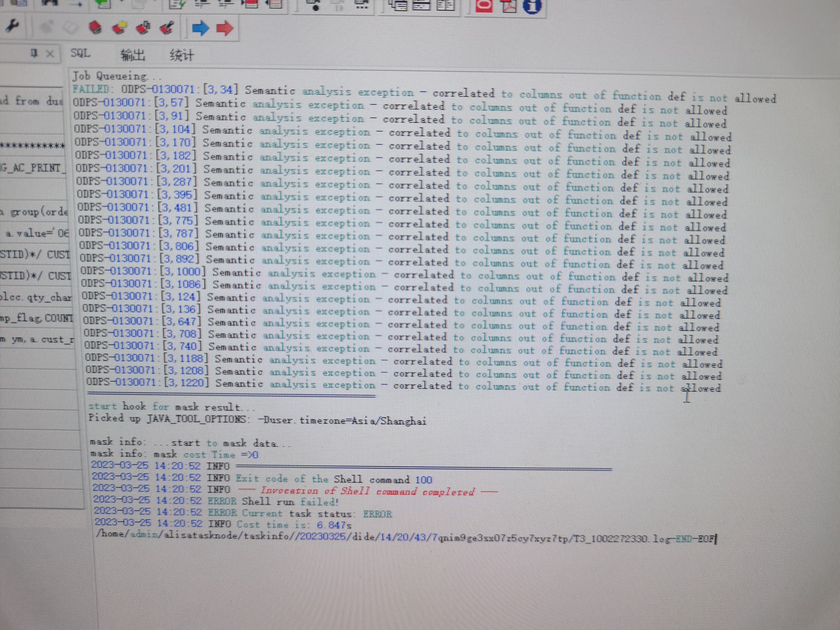Switch to the 统计 tab
This screenshot has height=630, width=840.
(182, 55)
